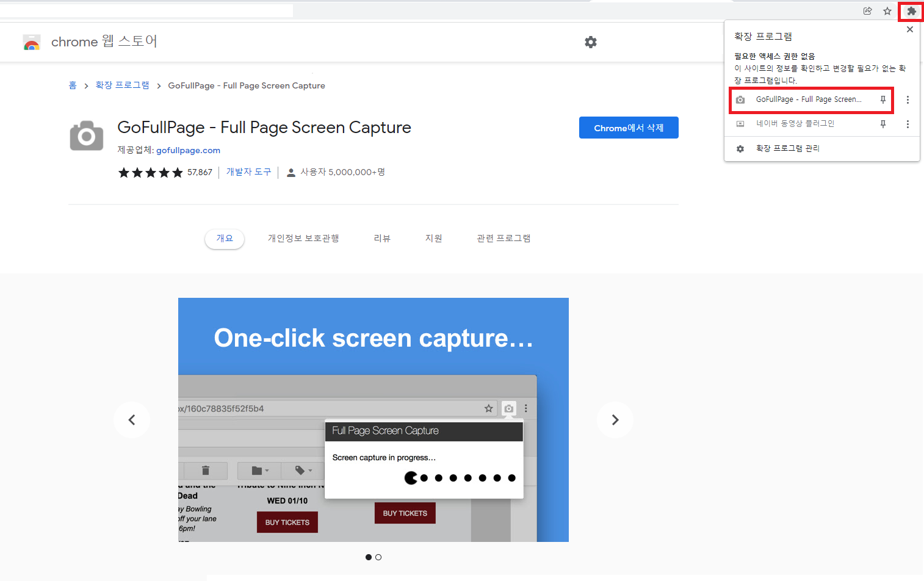Viewport: 924px width, 581px height.
Task: Bookmark this page with the star icon
Action: [887, 11]
